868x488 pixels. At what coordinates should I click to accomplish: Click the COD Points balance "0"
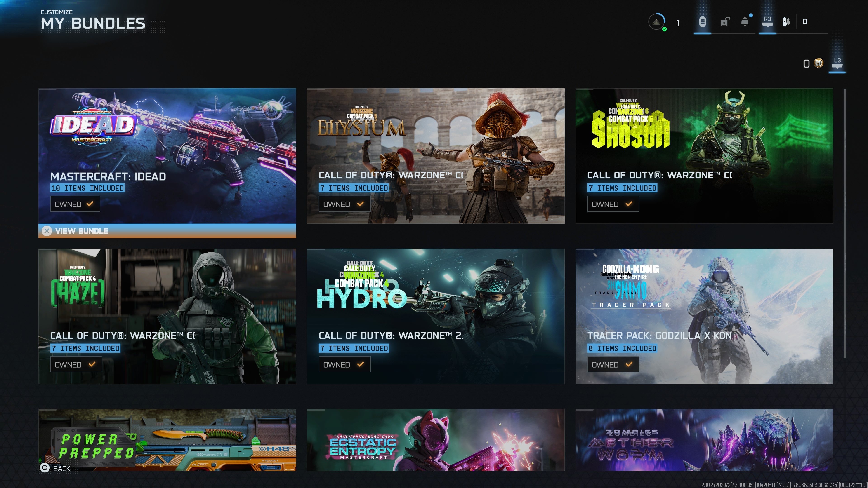(x=806, y=63)
